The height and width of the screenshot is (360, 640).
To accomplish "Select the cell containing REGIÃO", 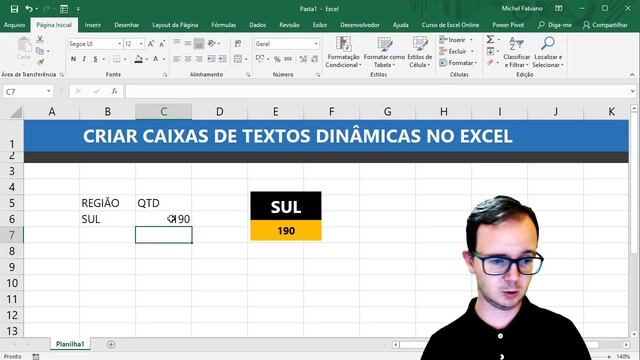I will (107, 203).
